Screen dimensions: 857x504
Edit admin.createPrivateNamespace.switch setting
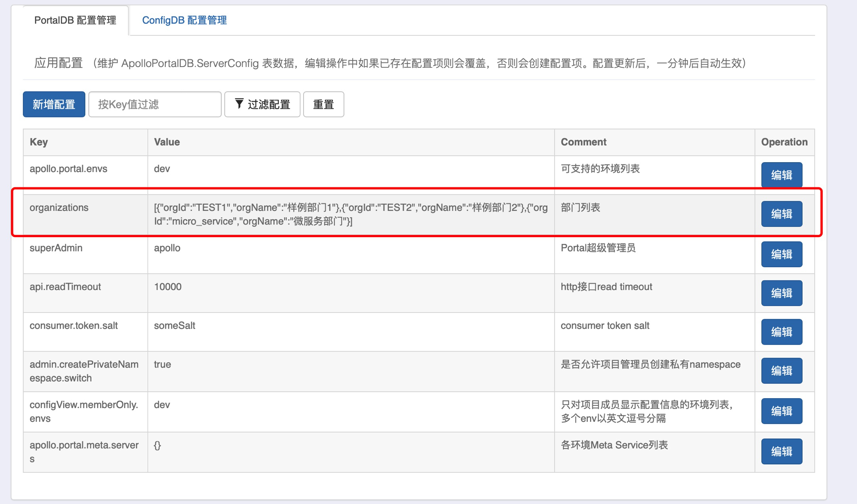point(781,371)
